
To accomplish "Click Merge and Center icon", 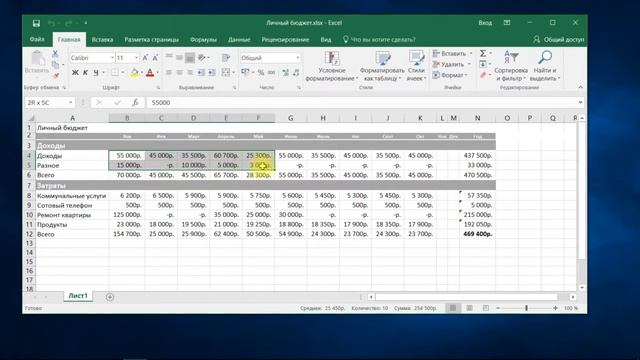I will [226, 73].
